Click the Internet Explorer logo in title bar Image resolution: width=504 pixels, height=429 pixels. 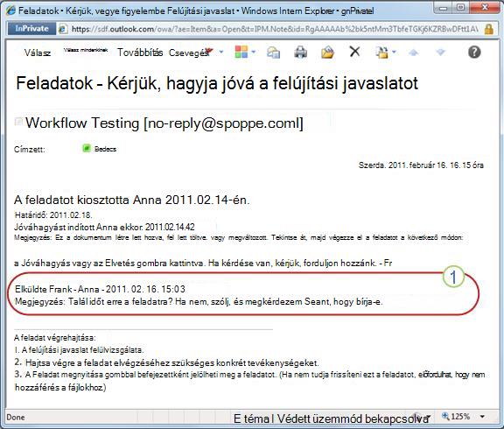(x=10, y=11)
